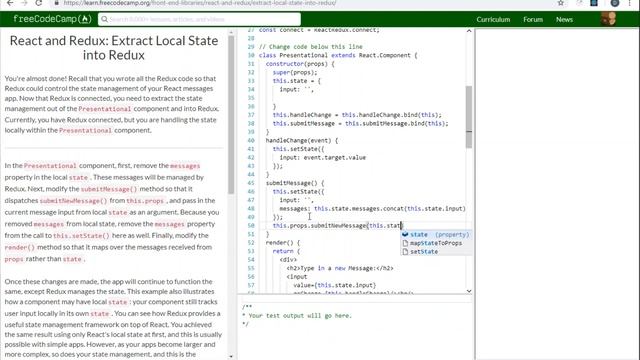Screen dimensions: 640x360
Task: Open the user profile picture
Action: click(x=608, y=19)
